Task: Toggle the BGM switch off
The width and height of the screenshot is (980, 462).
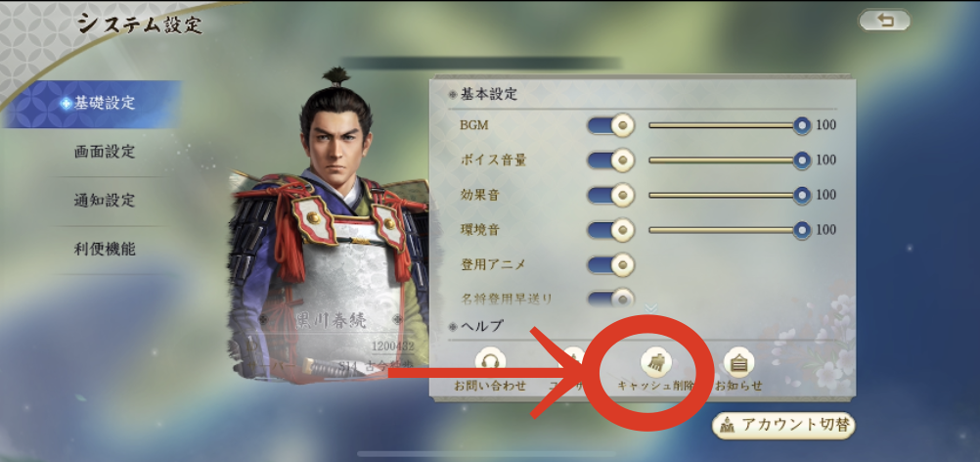Action: point(610,125)
